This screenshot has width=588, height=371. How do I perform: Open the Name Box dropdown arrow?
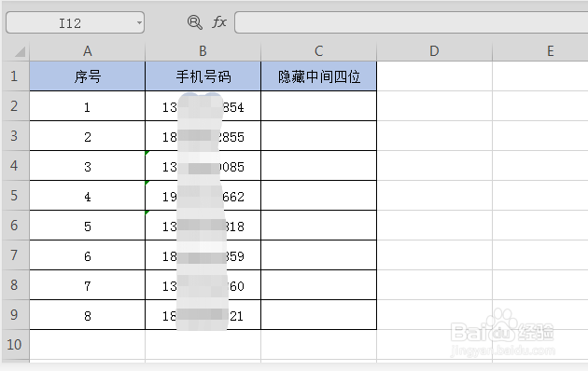pyautogui.click(x=139, y=22)
